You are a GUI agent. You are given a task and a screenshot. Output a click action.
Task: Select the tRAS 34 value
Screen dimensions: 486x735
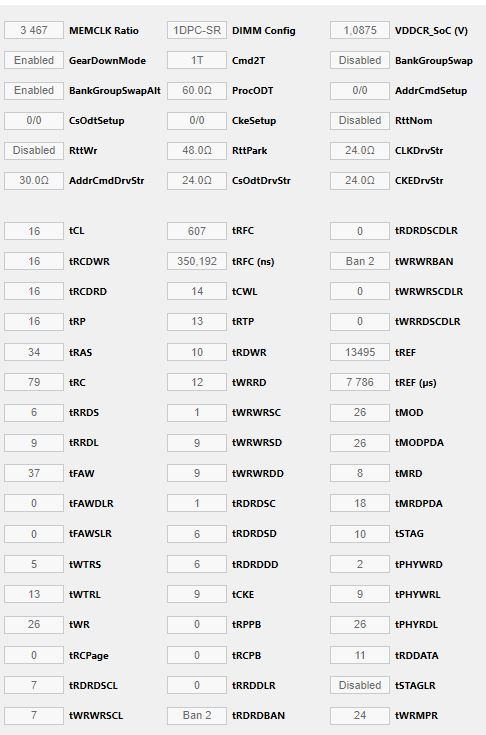[x=34, y=352]
